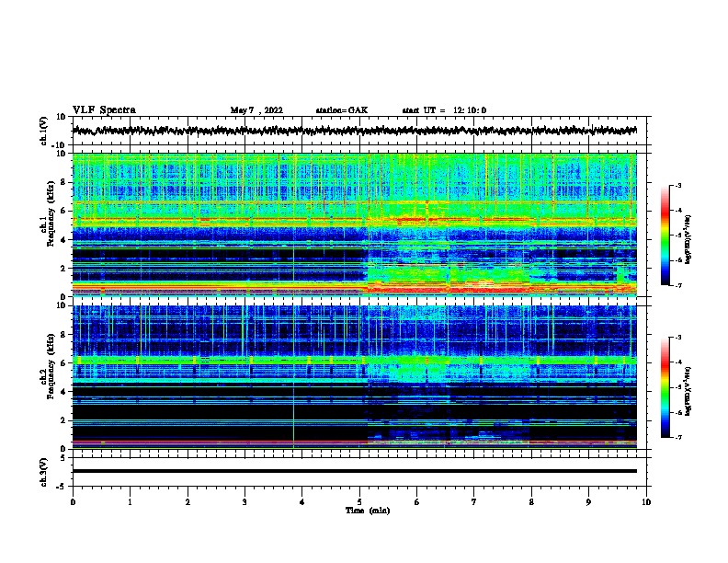Click the "VLF Spectra" plot title
The image size is (728, 563).
click(104, 110)
